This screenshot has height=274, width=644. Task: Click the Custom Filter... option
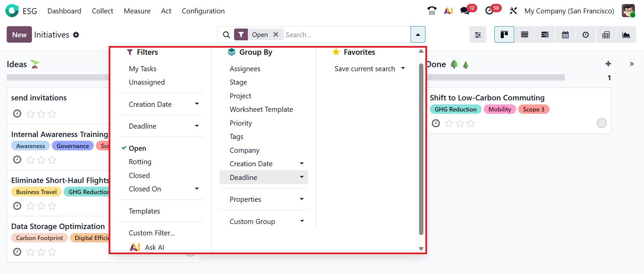pyautogui.click(x=152, y=233)
